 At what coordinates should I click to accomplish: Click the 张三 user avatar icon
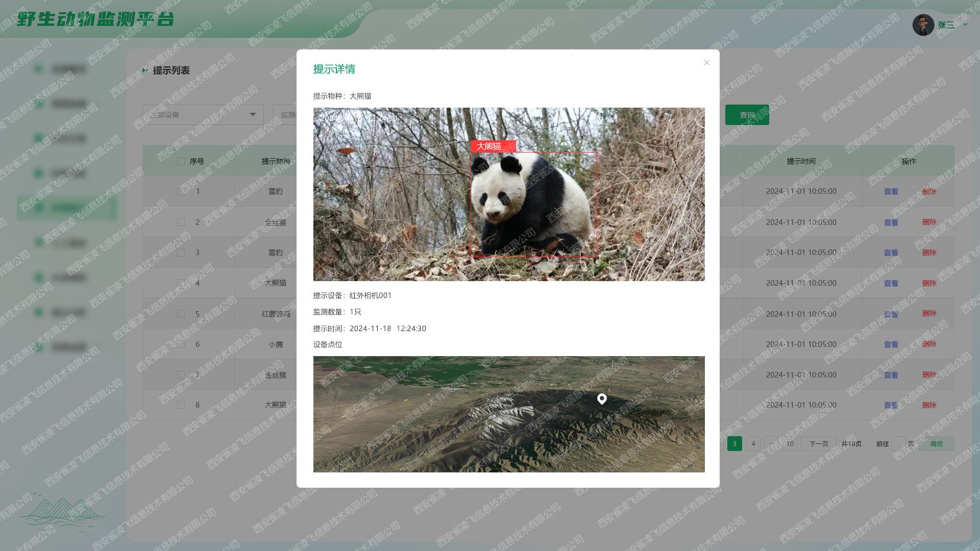923,25
